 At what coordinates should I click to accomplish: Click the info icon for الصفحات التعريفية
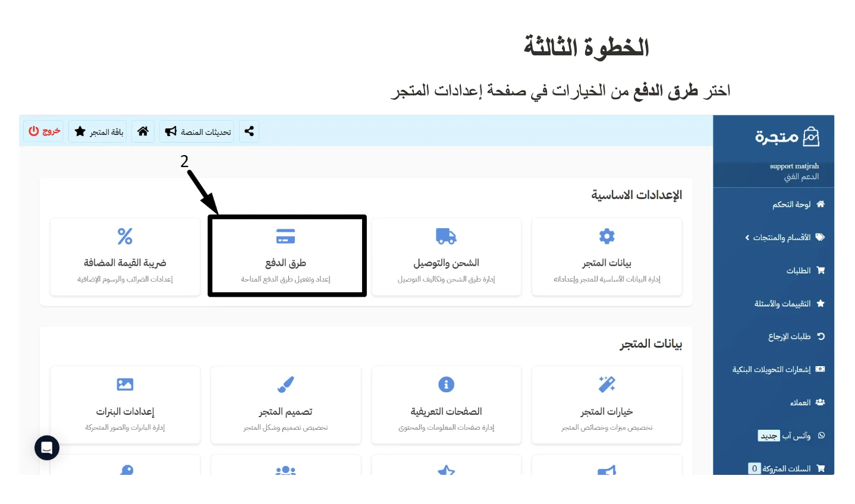447,385
